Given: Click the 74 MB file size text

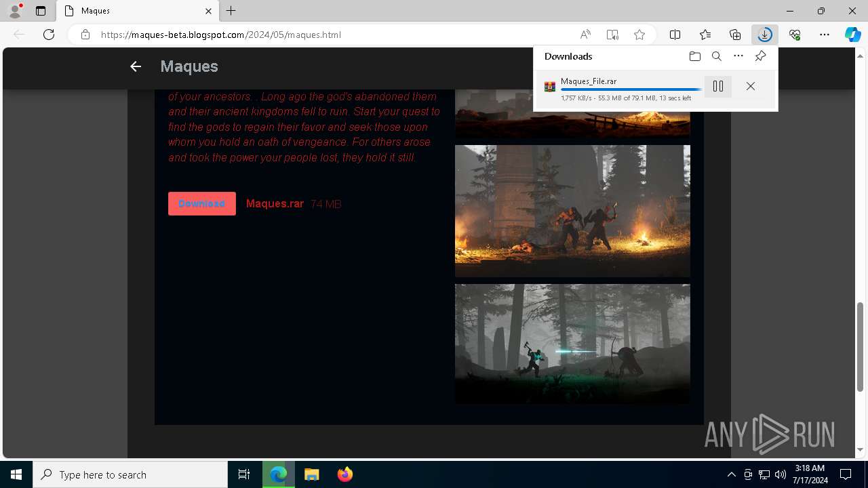Looking at the screenshot, I should pyautogui.click(x=326, y=204).
